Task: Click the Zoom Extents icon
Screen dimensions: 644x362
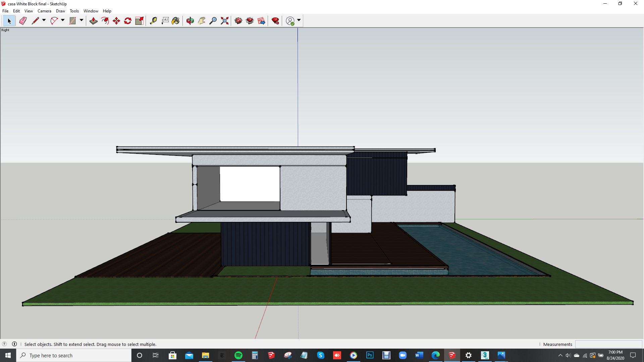Action: pos(225,21)
